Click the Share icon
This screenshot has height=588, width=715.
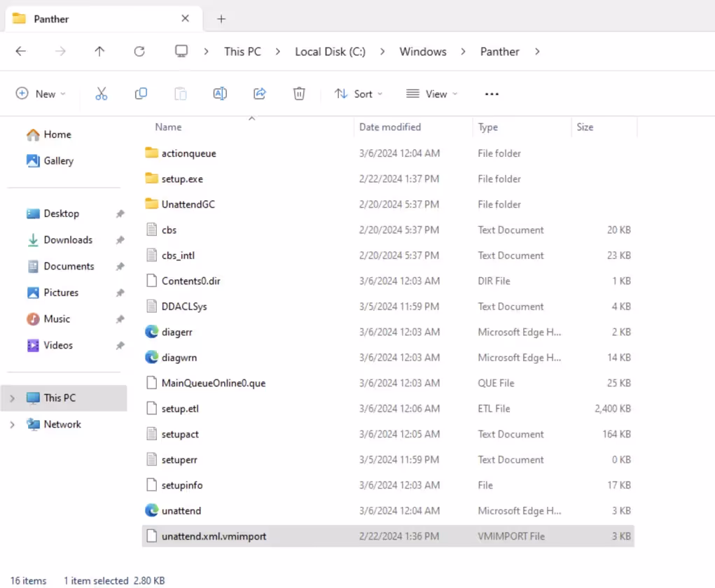point(260,94)
